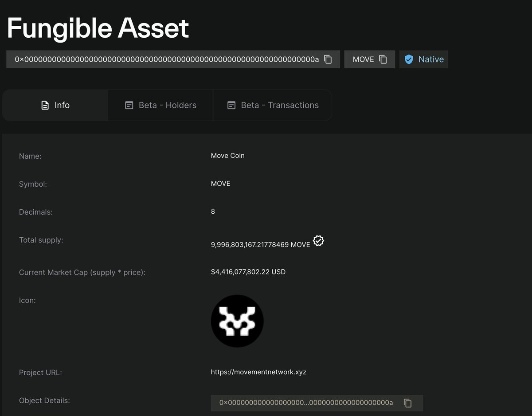Click the Holders tab list icon

coord(129,105)
